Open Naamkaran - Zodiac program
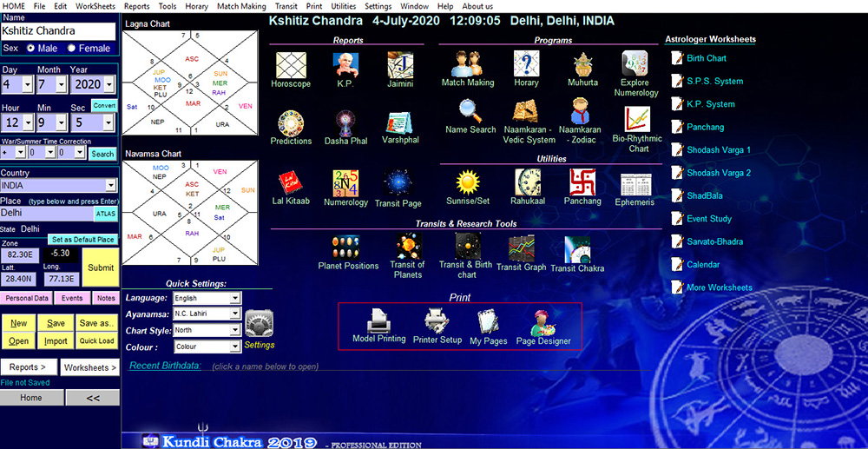868x449 pixels. pyautogui.click(x=580, y=110)
